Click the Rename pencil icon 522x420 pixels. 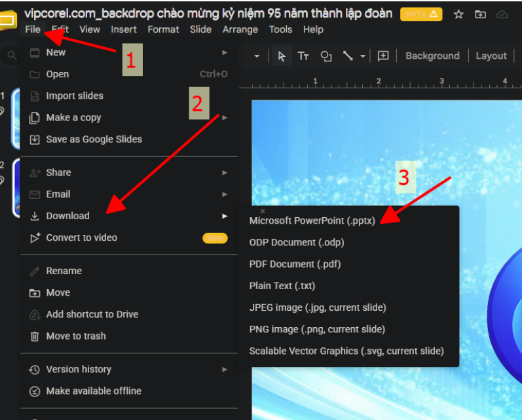click(x=35, y=271)
